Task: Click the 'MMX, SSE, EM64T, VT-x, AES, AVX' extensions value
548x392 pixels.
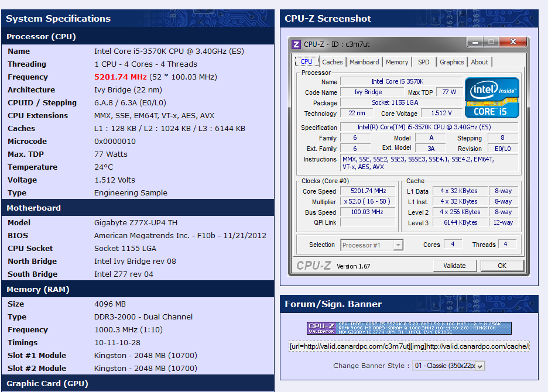Action: [x=154, y=116]
